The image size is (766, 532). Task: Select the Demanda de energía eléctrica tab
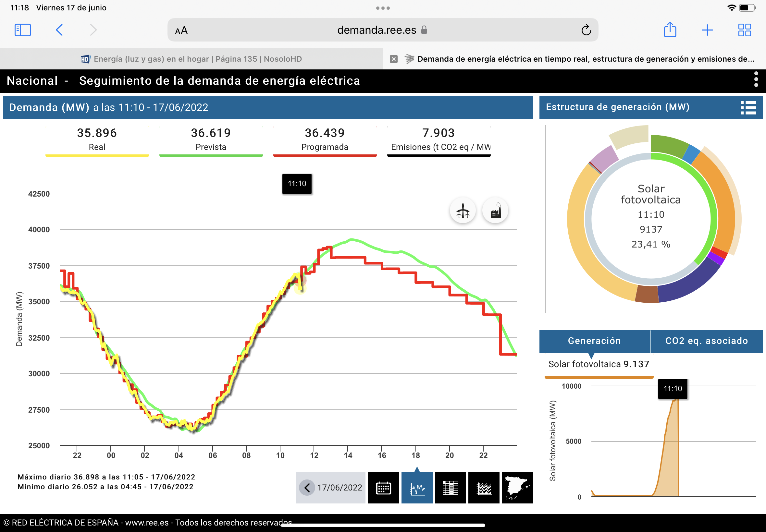tap(574, 59)
